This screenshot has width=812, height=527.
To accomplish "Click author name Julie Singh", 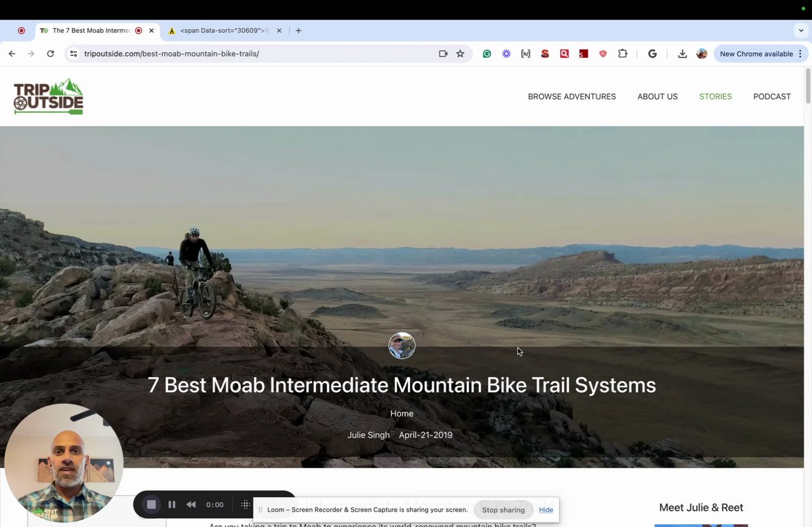I will (369, 435).
